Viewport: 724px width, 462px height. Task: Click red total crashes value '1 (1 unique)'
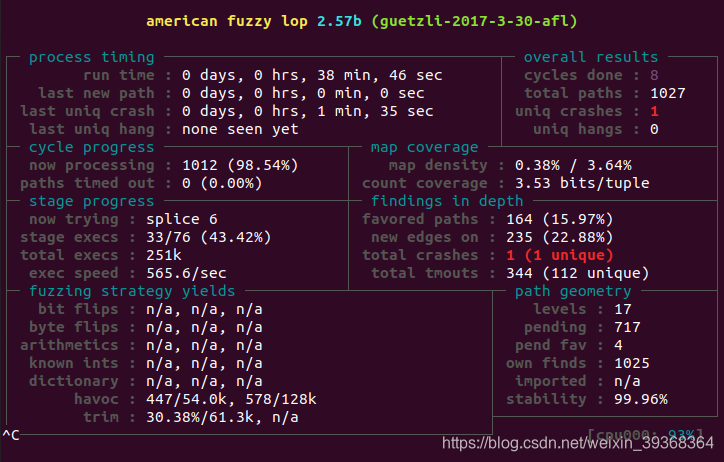[x=559, y=255]
